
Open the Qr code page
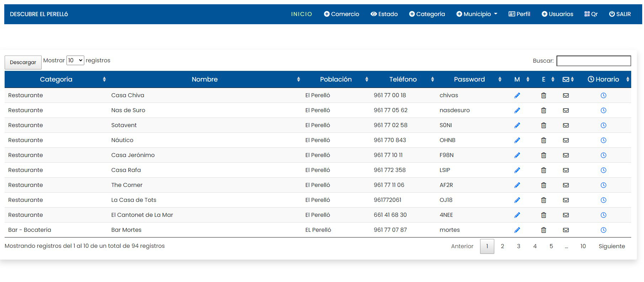[591, 14]
